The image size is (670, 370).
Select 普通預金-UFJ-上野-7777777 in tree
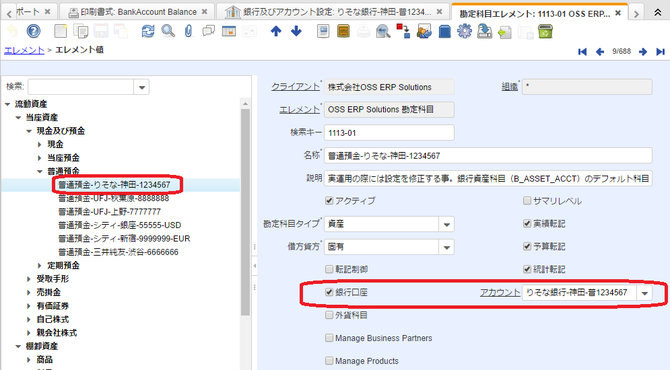click(109, 211)
